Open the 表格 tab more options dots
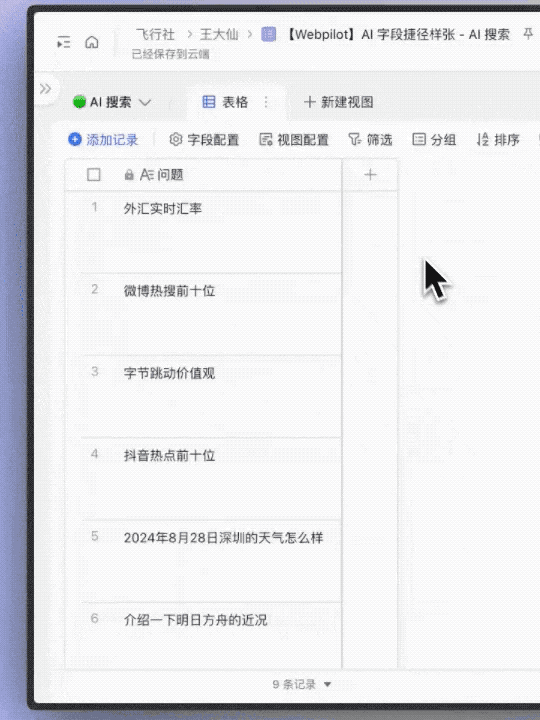540x720 pixels. pos(266,102)
